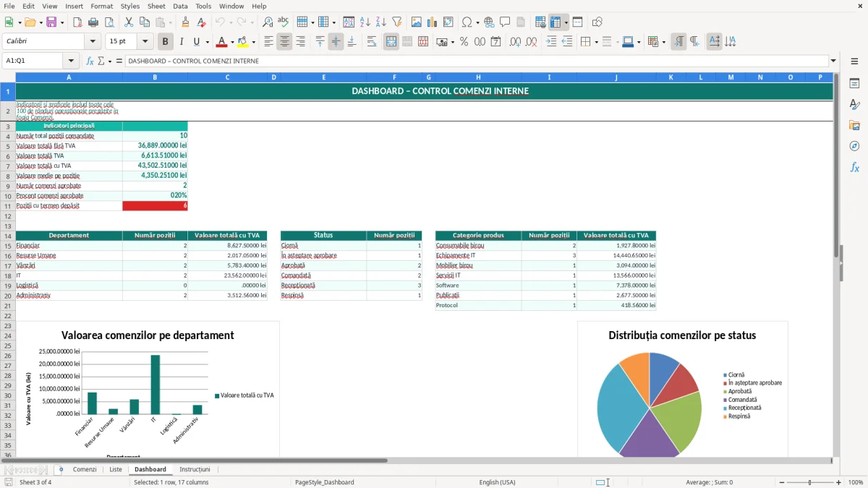Click English (USA) language in status bar

pyautogui.click(x=497, y=482)
